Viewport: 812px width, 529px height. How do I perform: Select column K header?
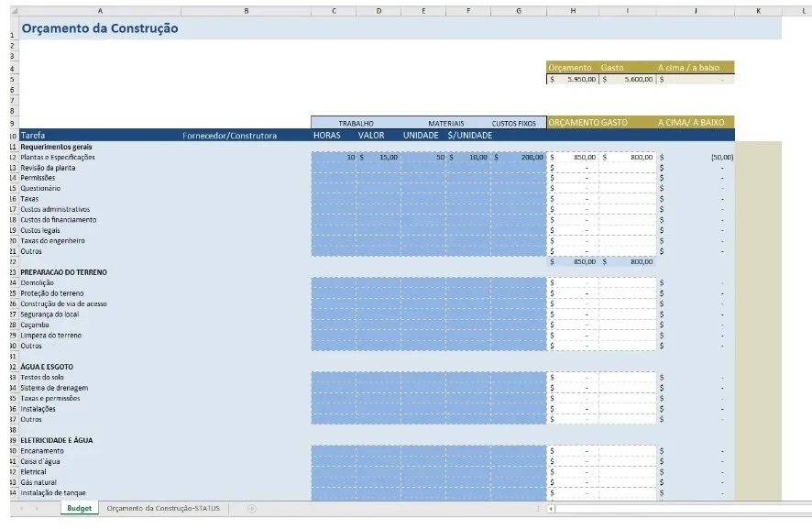coord(758,10)
